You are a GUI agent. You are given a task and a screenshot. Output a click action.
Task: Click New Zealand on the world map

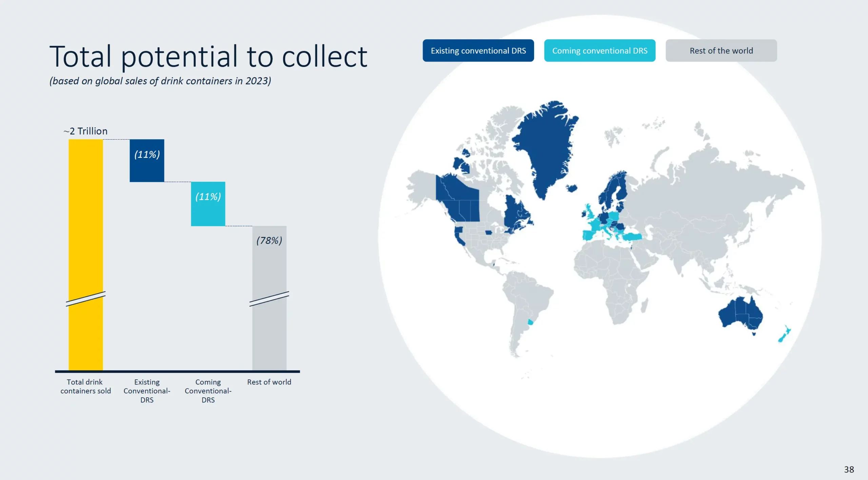coord(785,334)
